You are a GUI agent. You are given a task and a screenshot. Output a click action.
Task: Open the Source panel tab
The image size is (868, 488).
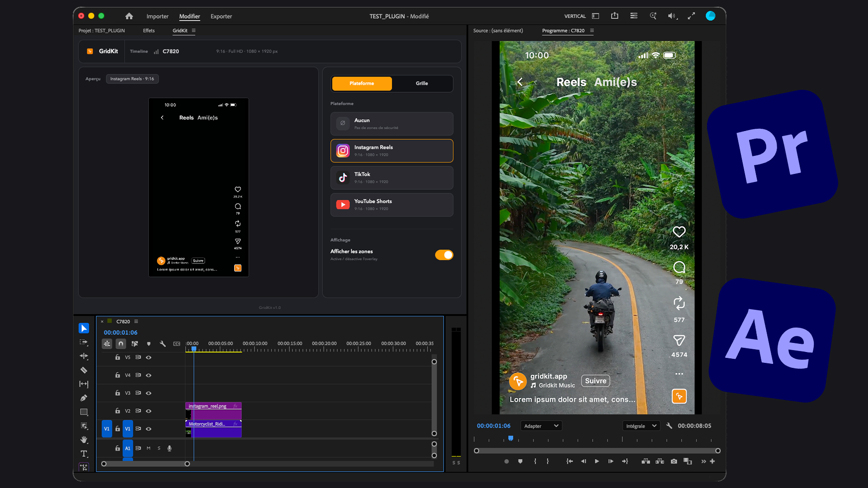pos(498,31)
